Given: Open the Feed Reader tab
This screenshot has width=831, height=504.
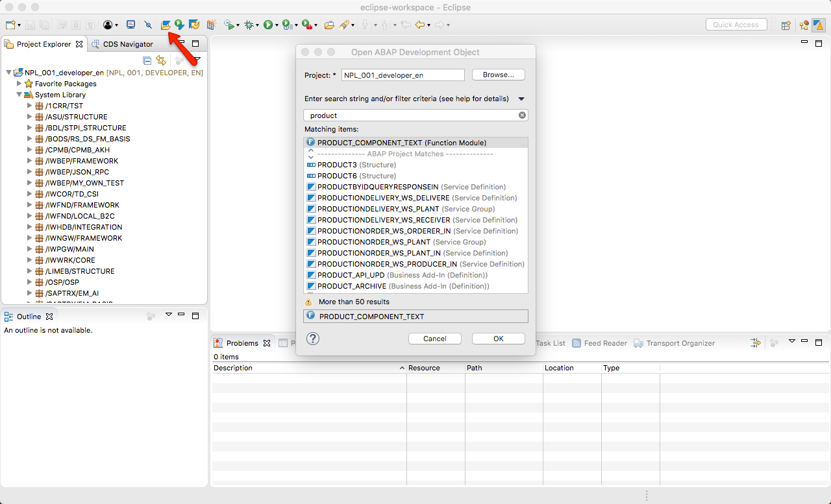Looking at the screenshot, I should [599, 343].
